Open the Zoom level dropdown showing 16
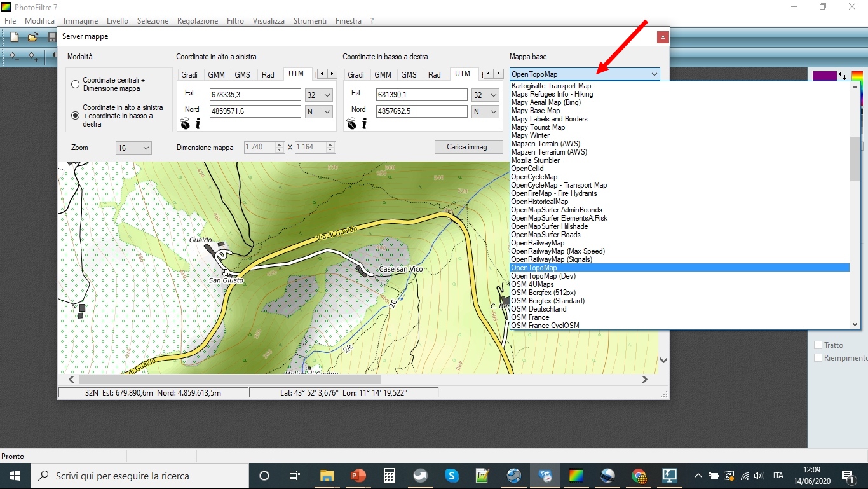This screenshot has width=868, height=489. (133, 148)
